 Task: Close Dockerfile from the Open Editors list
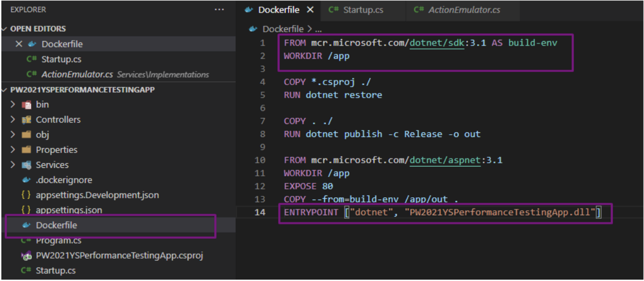19,44
